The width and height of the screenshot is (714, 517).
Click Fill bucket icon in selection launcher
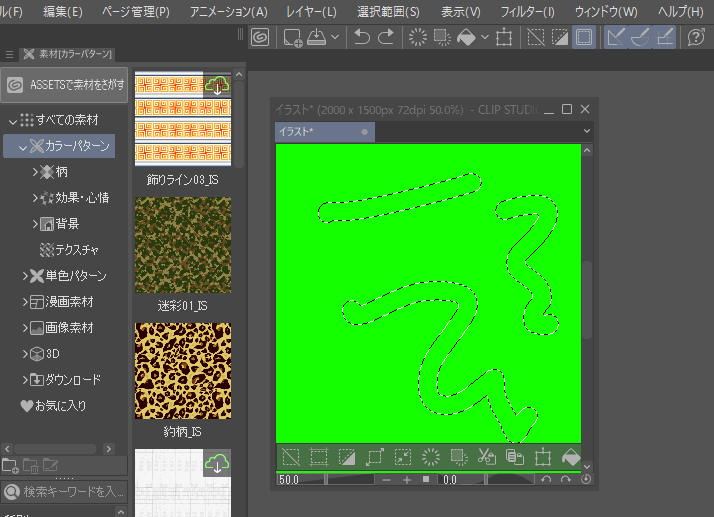pyautogui.click(x=570, y=458)
